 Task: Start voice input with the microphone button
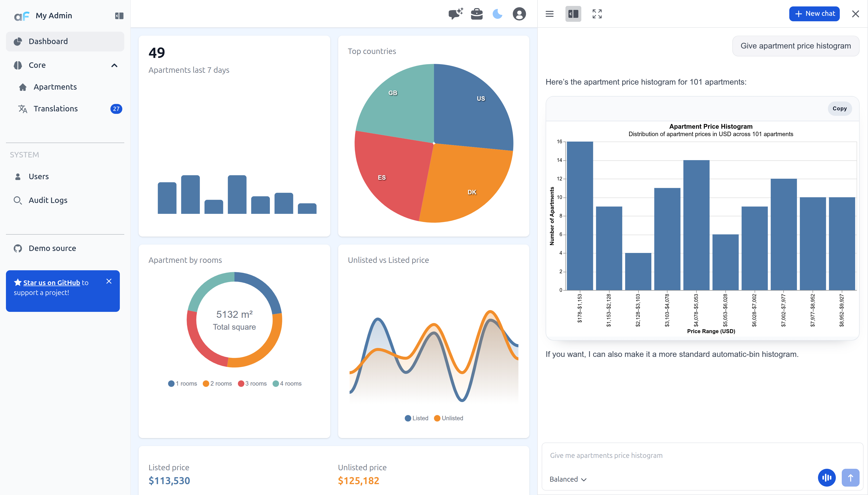tap(826, 478)
